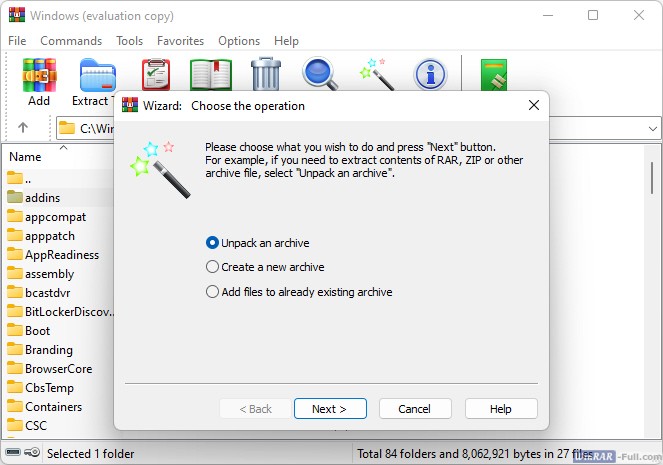Choose Create a new archive

(x=212, y=267)
